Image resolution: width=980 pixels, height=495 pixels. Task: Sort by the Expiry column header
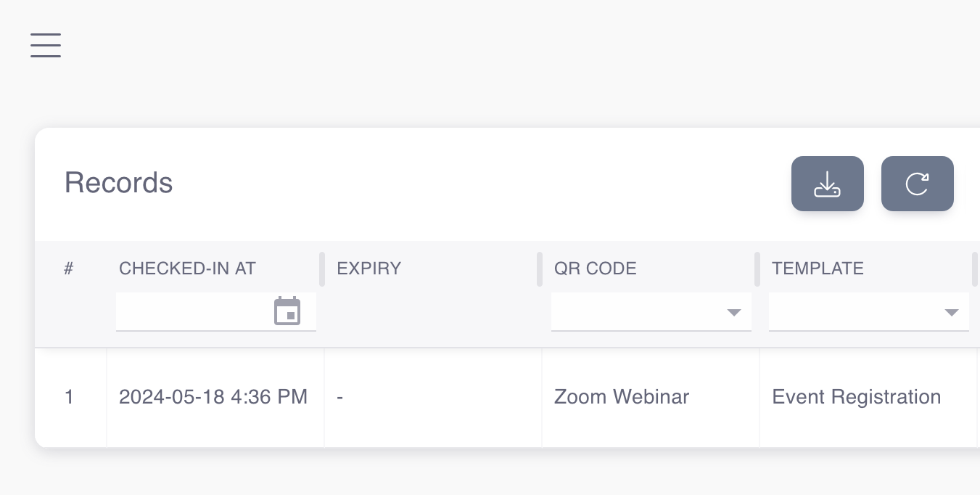(x=368, y=268)
